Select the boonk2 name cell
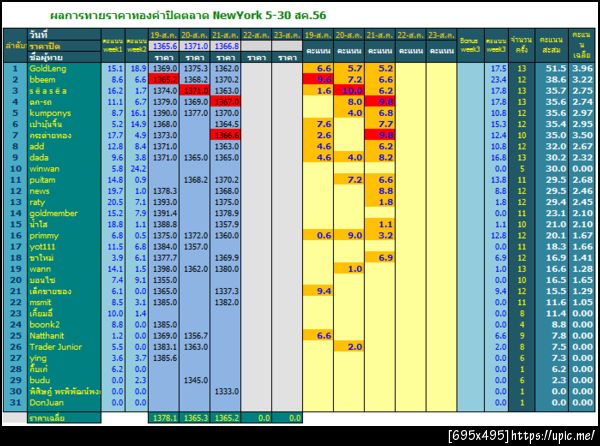Viewport: 600px width, 446px height. (x=64, y=324)
